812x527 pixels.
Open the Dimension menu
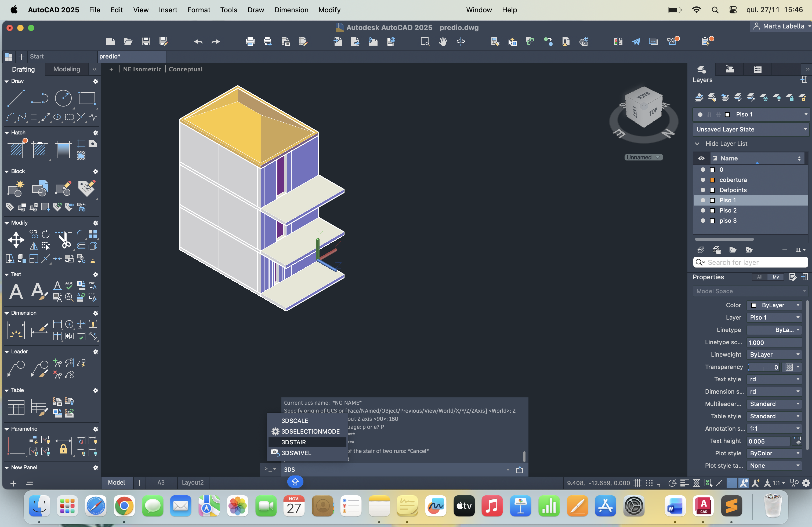click(x=291, y=10)
